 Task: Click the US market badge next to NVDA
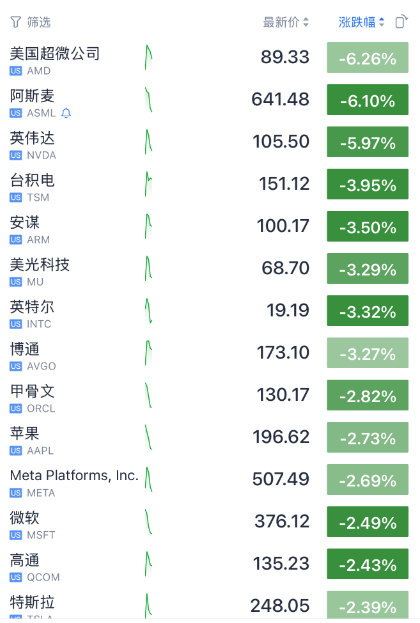(15, 155)
